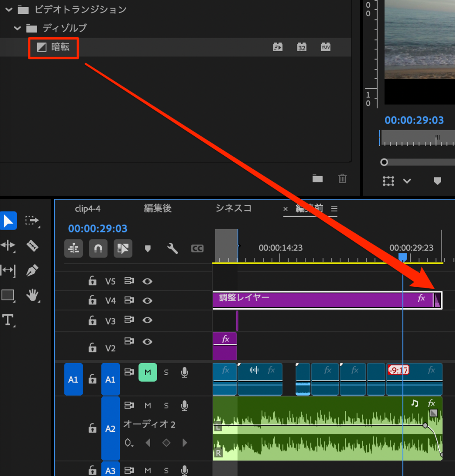Toggle lock on V5 track
455x476 pixels.
tap(92, 281)
